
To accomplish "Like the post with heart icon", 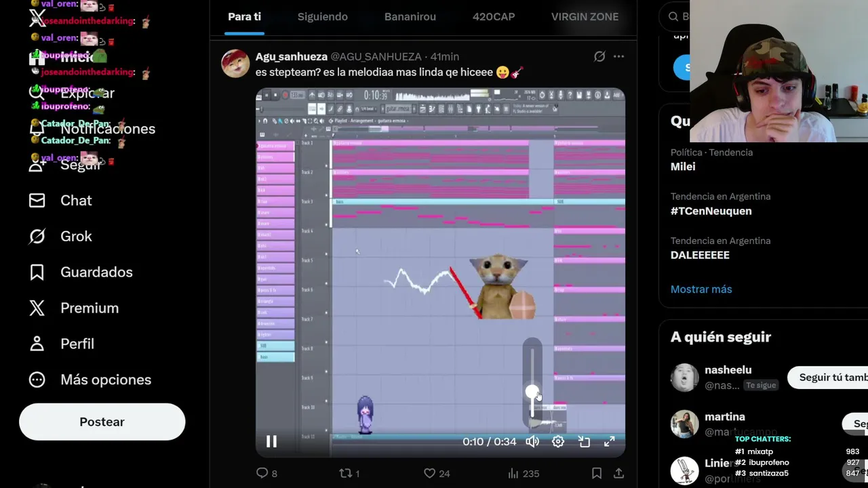I will (429, 473).
